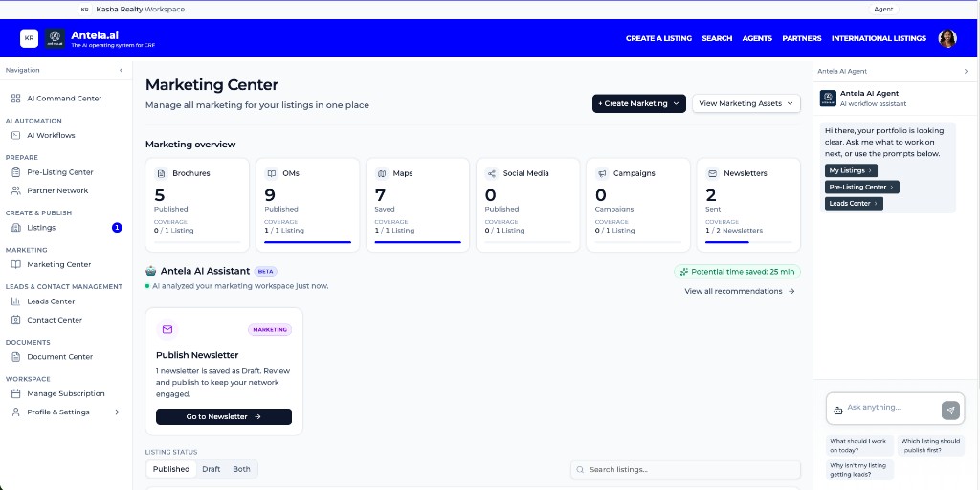This screenshot has height=490, width=980.
Task: Click the Antela.ai header logo
Action: pyautogui.click(x=55, y=38)
